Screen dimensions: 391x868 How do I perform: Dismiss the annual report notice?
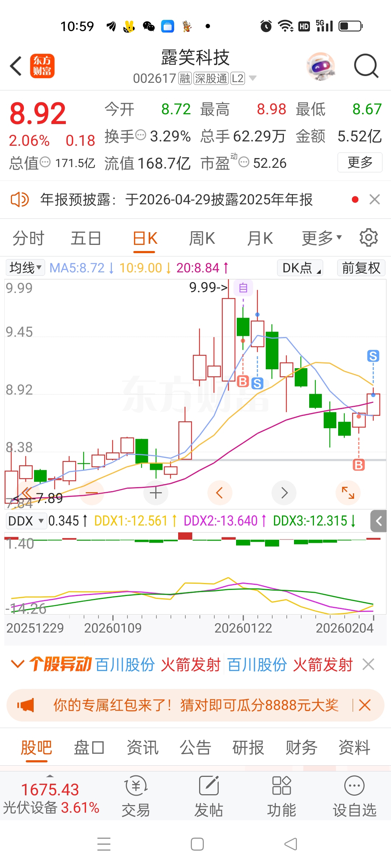coord(375,199)
